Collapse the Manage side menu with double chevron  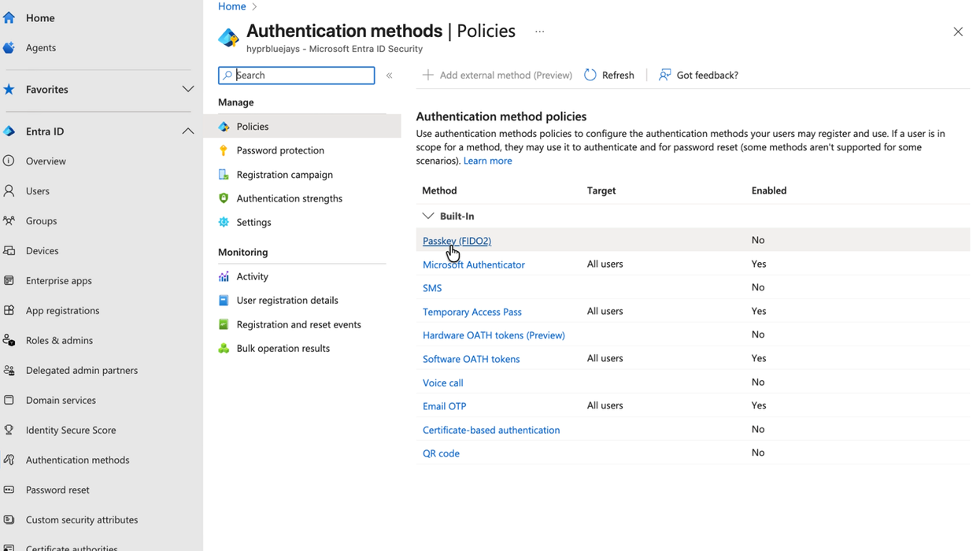(x=389, y=76)
